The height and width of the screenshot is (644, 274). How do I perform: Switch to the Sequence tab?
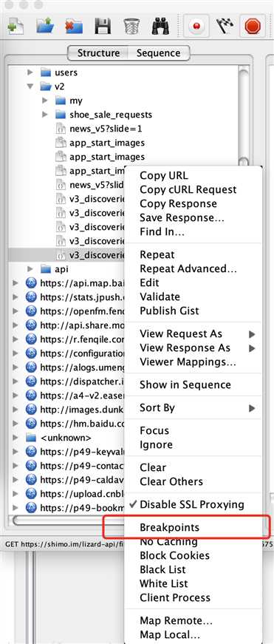pyautogui.click(x=158, y=53)
